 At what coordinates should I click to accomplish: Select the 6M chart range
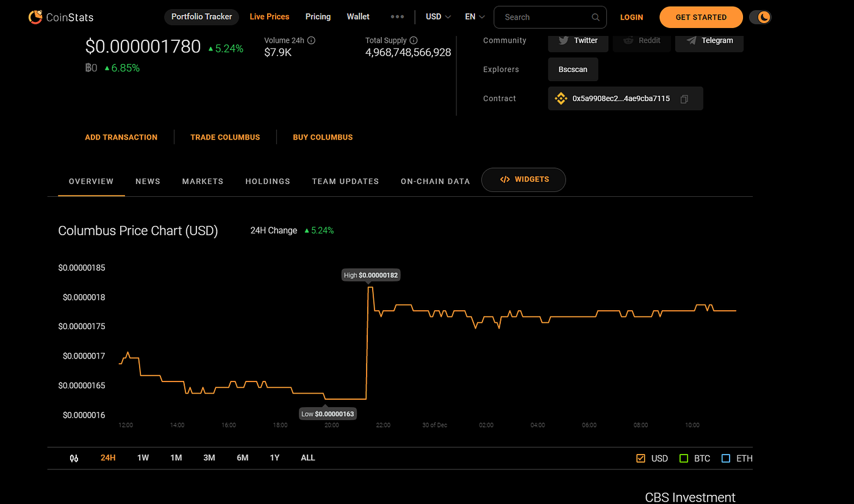(x=242, y=458)
